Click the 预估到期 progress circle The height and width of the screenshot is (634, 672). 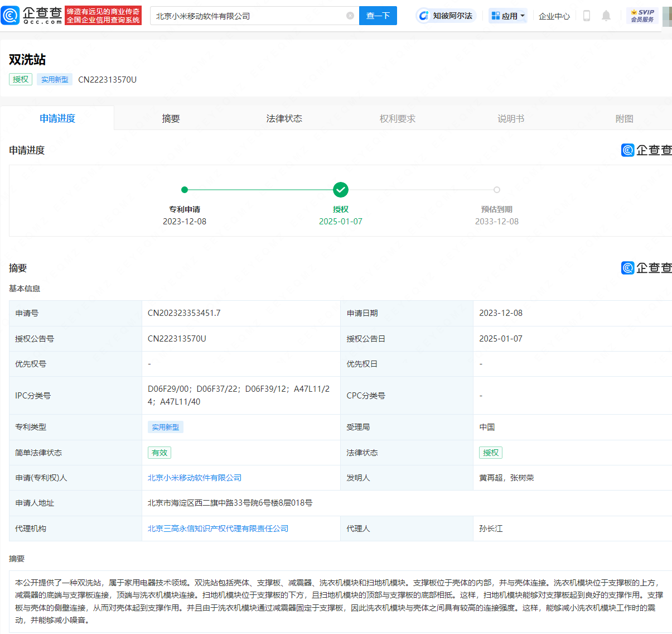click(x=497, y=190)
